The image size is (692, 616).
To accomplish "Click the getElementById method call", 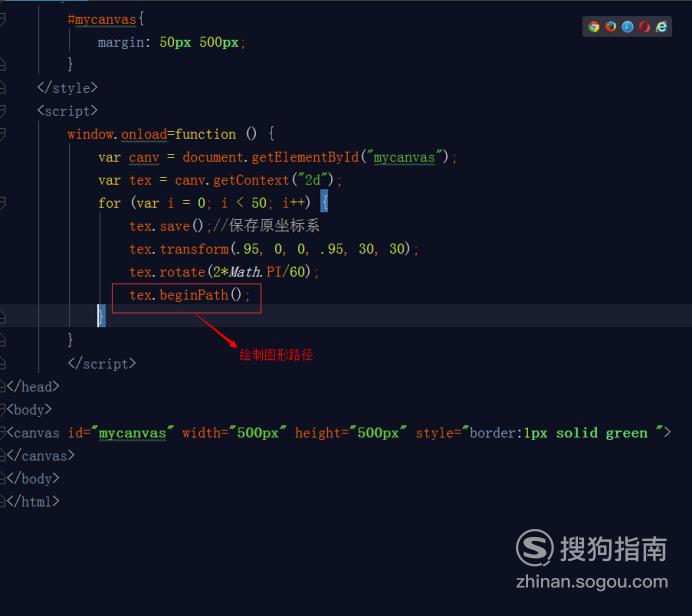I will pyautogui.click(x=305, y=157).
